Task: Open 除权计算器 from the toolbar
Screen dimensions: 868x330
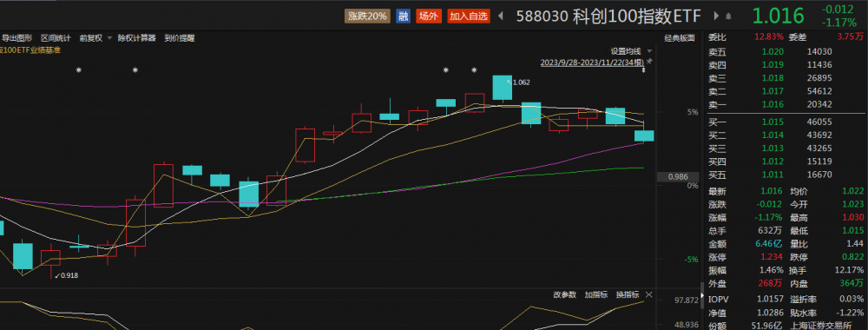Action: 137,38
